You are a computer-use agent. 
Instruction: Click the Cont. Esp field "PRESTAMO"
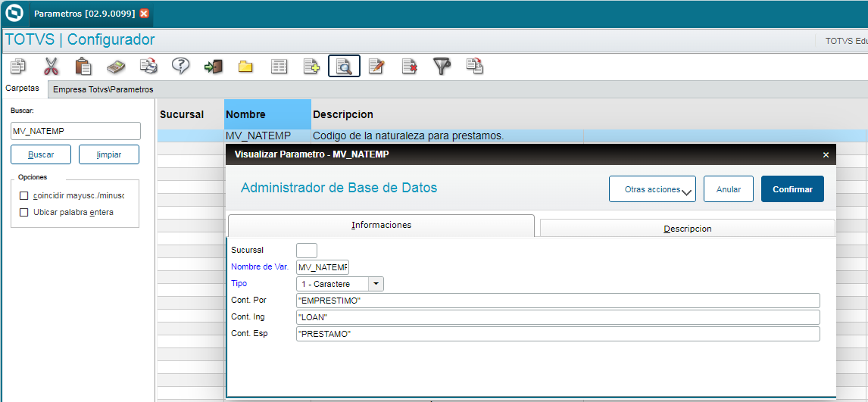click(558, 334)
